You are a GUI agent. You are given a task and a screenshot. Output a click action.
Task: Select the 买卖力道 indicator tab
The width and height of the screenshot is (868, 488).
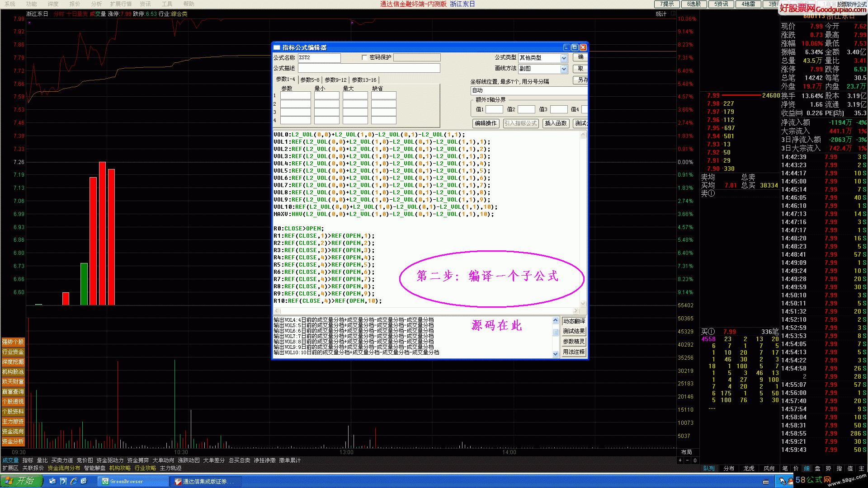pyautogui.click(x=62, y=460)
